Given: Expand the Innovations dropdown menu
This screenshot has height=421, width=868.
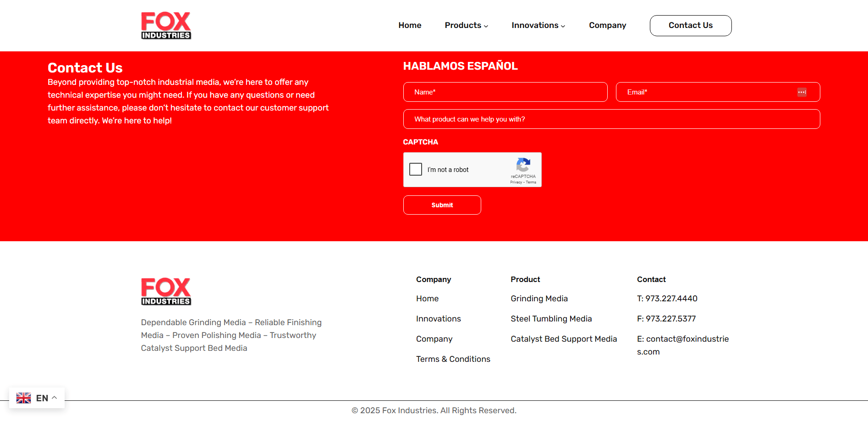Looking at the screenshot, I should 538,26.
